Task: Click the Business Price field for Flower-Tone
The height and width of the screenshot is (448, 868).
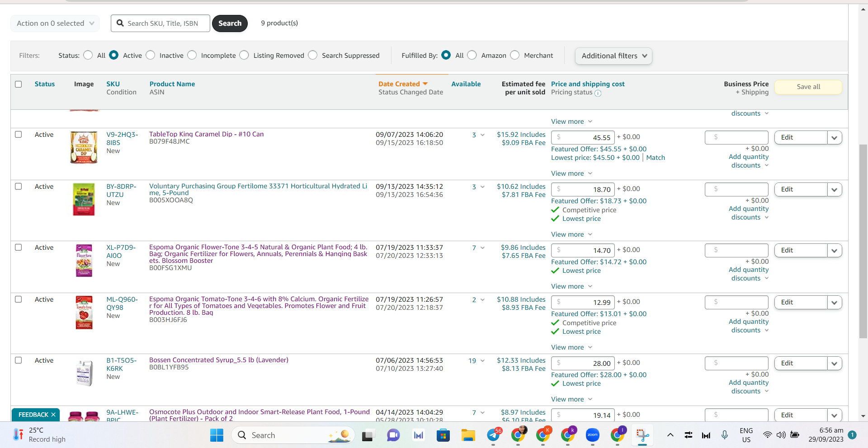Action: coord(736,250)
